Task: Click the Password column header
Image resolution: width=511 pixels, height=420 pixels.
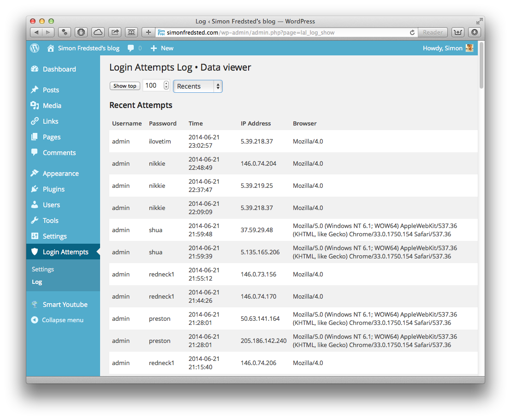Action: (163, 124)
